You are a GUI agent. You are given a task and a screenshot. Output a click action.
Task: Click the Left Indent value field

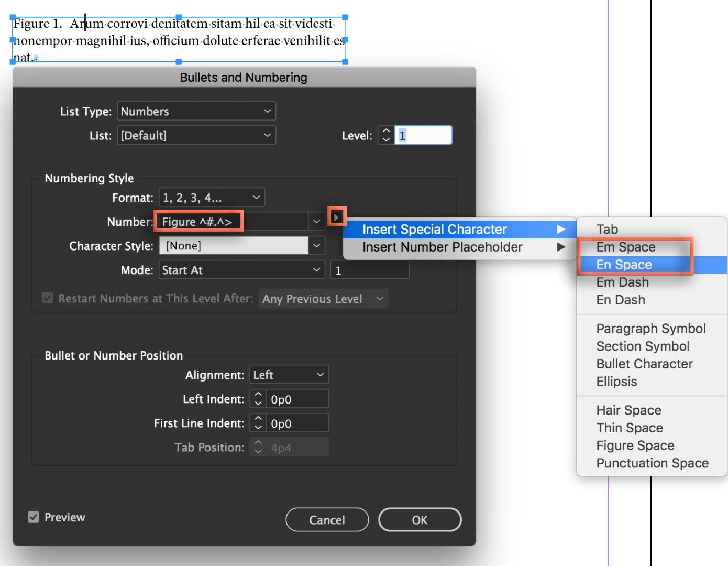[297, 399]
